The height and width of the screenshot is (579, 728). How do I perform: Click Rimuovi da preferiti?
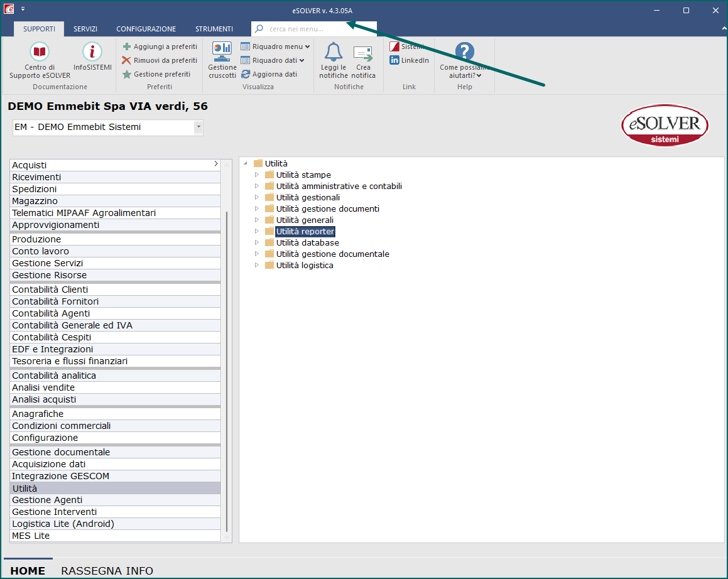click(160, 60)
